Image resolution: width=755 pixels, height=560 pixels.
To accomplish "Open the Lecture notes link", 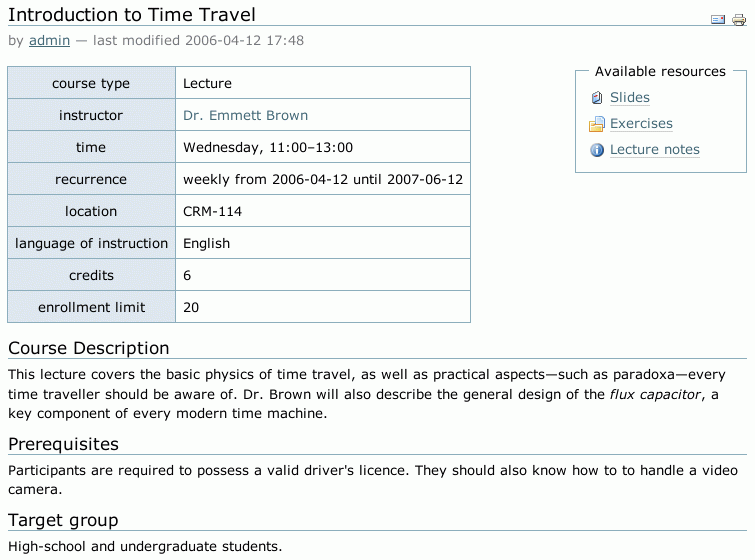I will pyautogui.click(x=655, y=150).
